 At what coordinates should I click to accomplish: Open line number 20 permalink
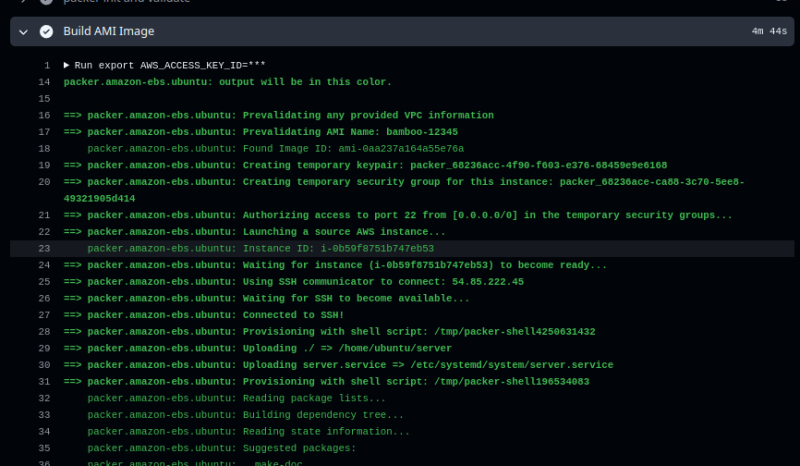[44, 182]
